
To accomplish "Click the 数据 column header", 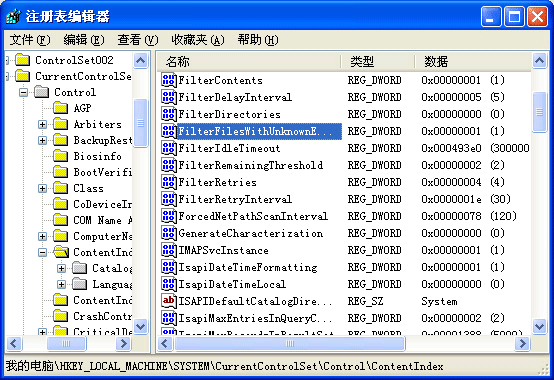I will pos(472,62).
